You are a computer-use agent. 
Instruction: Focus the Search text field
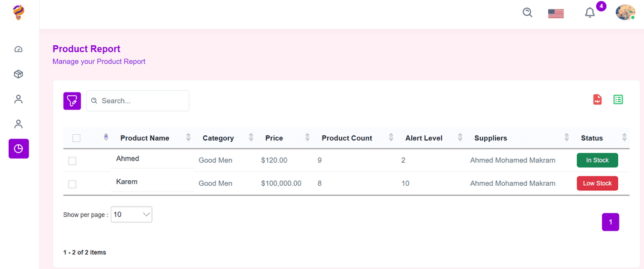[x=138, y=101]
